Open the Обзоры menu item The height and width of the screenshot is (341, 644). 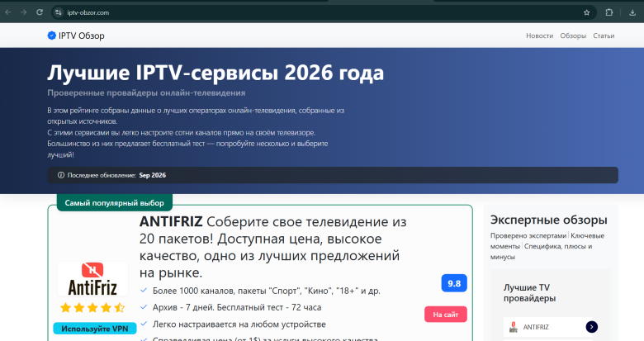pyautogui.click(x=573, y=36)
